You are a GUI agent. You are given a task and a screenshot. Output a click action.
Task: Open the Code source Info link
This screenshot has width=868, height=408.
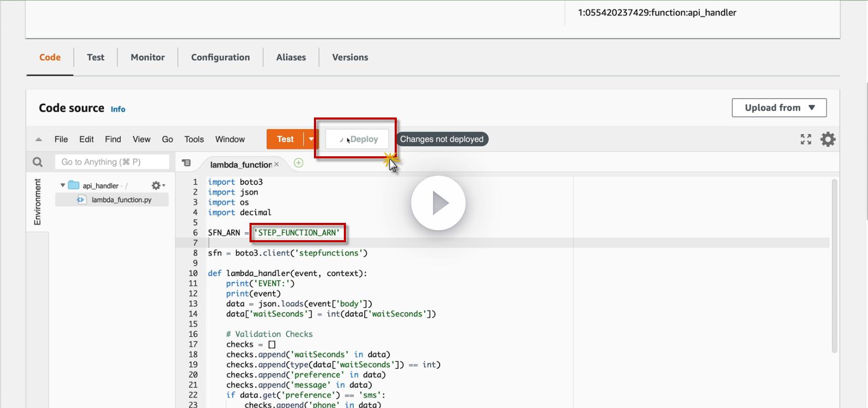click(118, 109)
